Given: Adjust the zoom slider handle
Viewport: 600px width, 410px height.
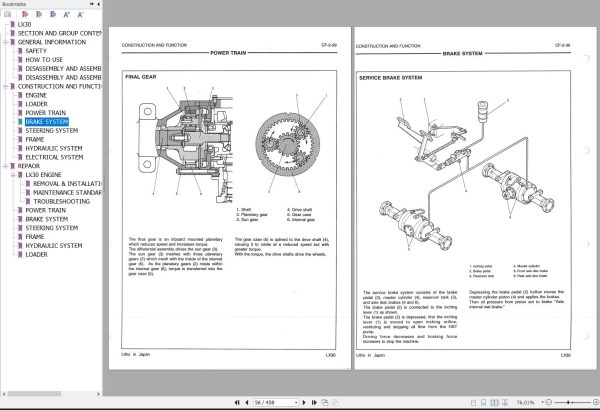Looking at the screenshot, I should (x=569, y=402).
